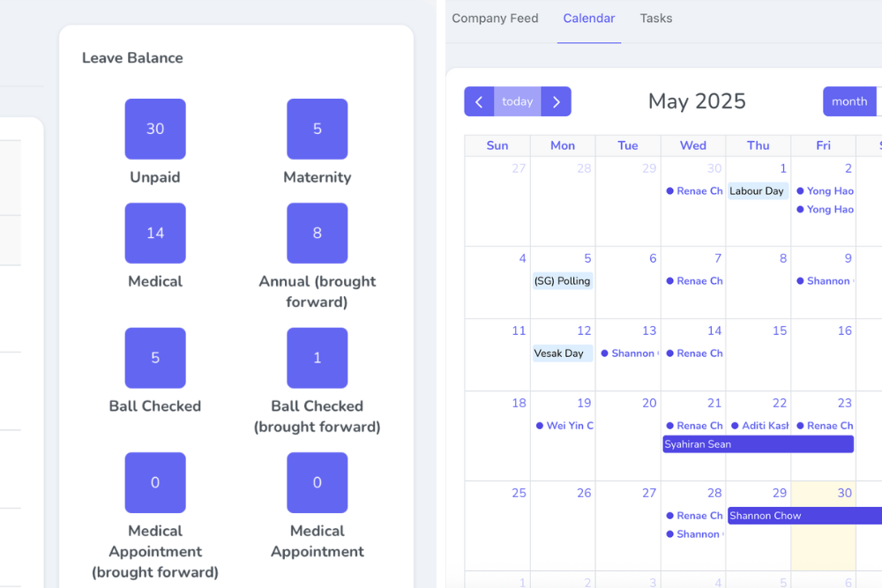This screenshot has height=588, width=882.
Task: Open the Shannon Chow event bar
Action: tap(804, 516)
